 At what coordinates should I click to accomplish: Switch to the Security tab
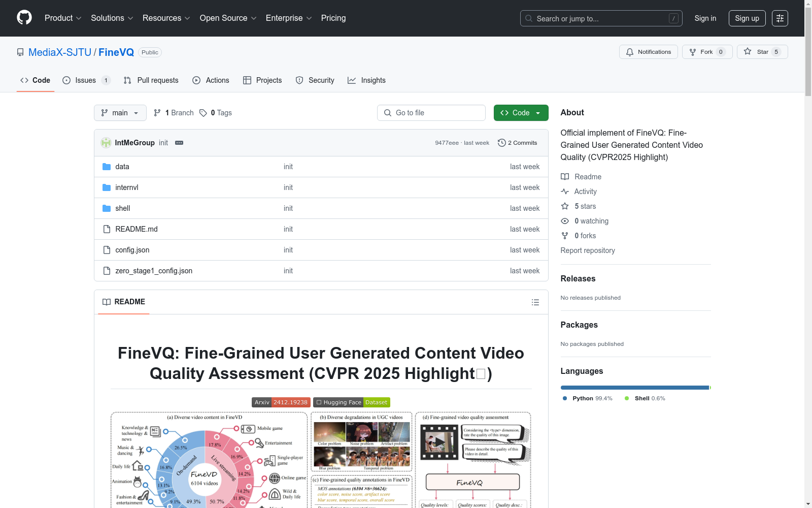(315, 80)
